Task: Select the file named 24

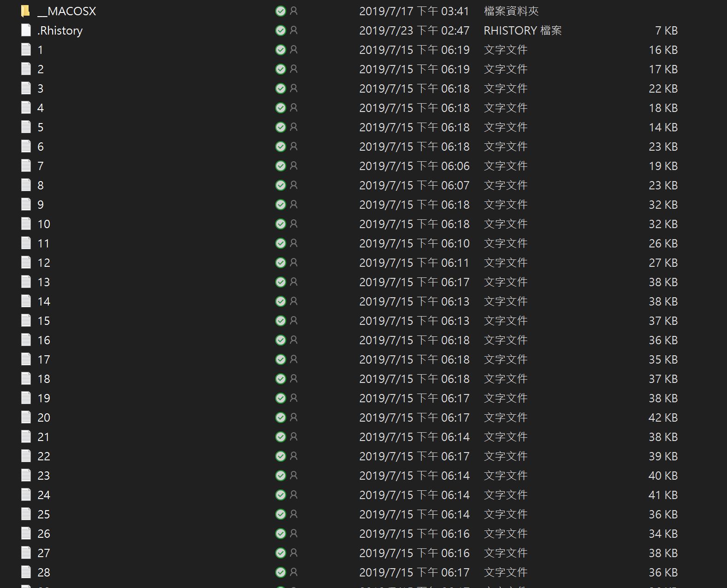Action: pyautogui.click(x=44, y=495)
